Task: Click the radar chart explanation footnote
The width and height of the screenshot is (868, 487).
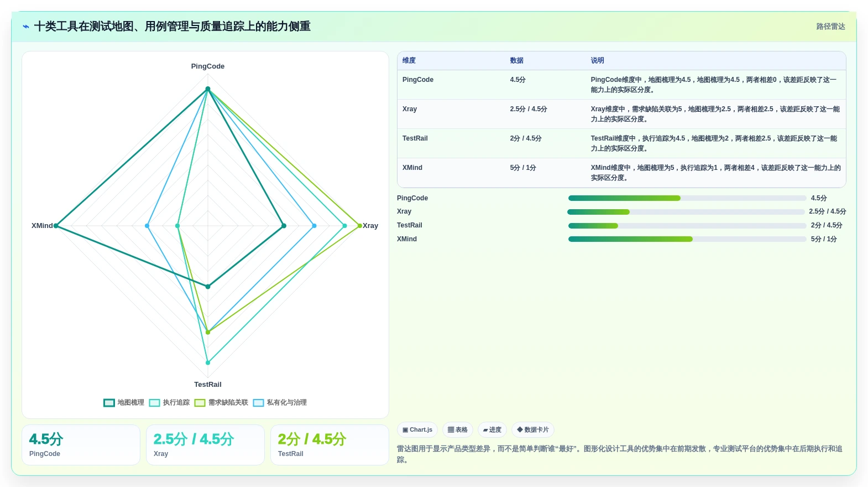Action: pos(620,454)
